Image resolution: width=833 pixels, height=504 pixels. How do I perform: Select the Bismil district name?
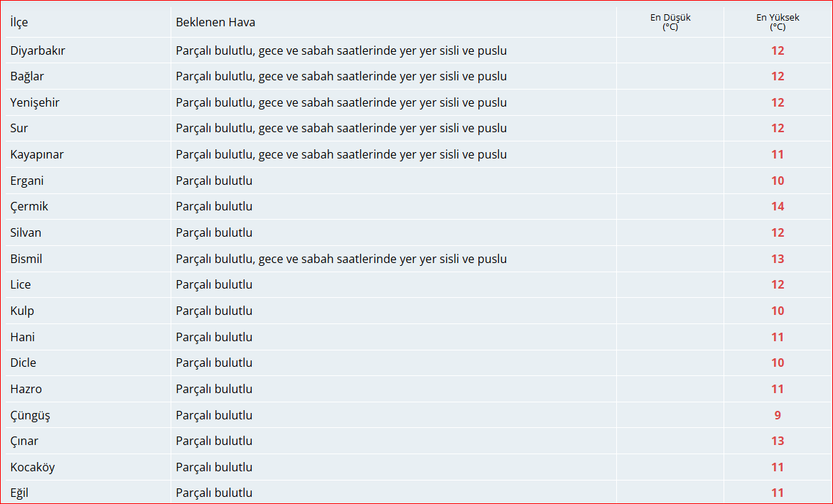click(26, 259)
